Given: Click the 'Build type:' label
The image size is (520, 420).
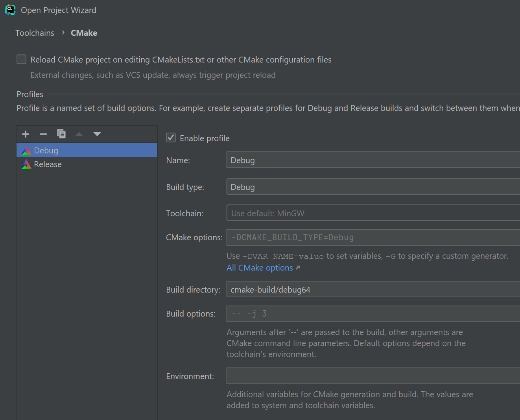Looking at the screenshot, I should coord(185,187).
